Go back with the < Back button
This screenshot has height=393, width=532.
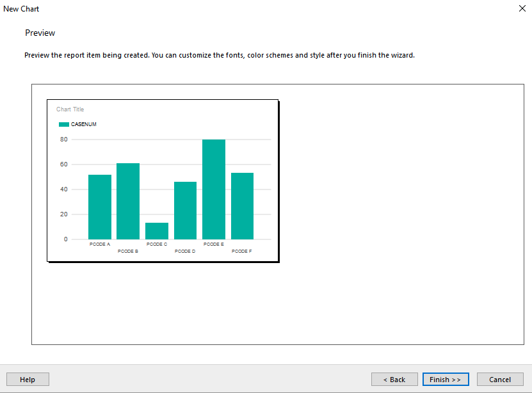[394, 380]
